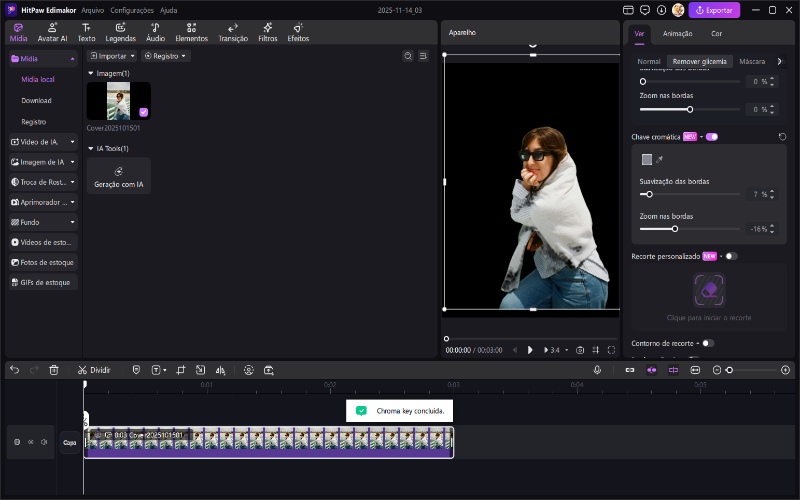Switch to the Animação tab
Viewport: 800px width, 500px height.
(x=677, y=34)
